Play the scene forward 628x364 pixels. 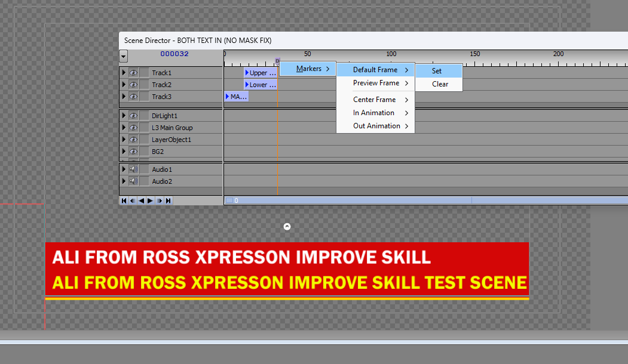point(150,201)
